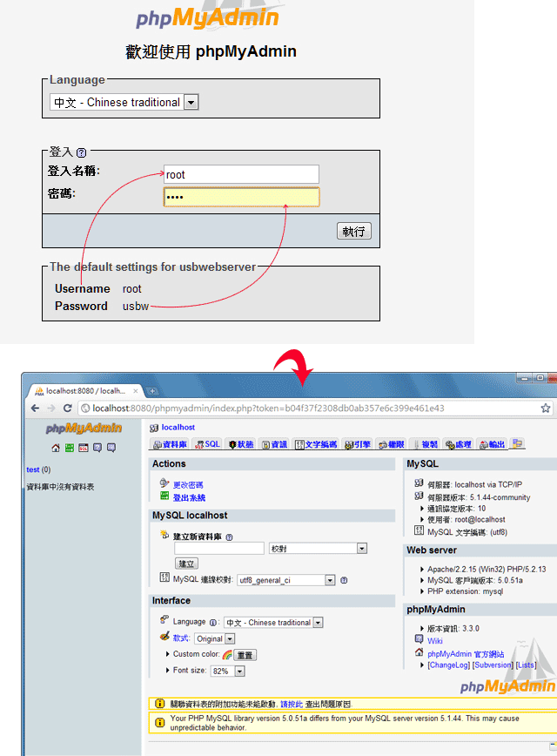557x756 pixels.
Task: Click the paintbrush icon next to 款式
Action: [x=164, y=637]
